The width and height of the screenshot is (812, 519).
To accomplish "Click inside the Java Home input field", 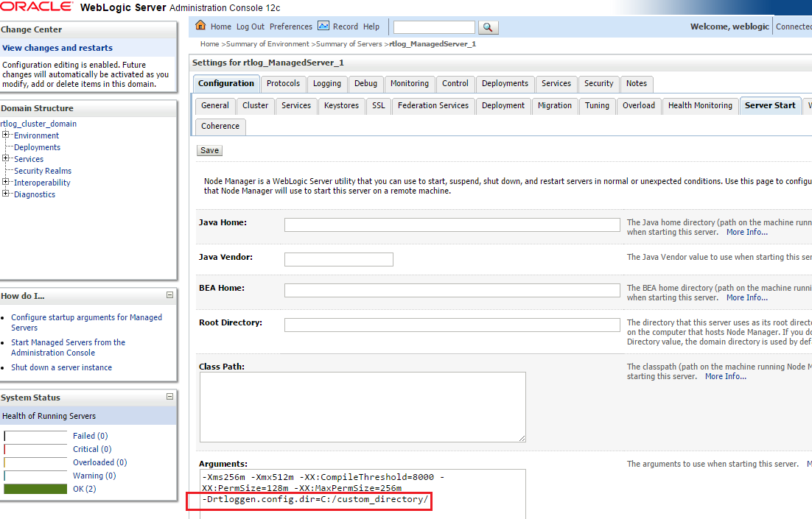I will click(451, 225).
